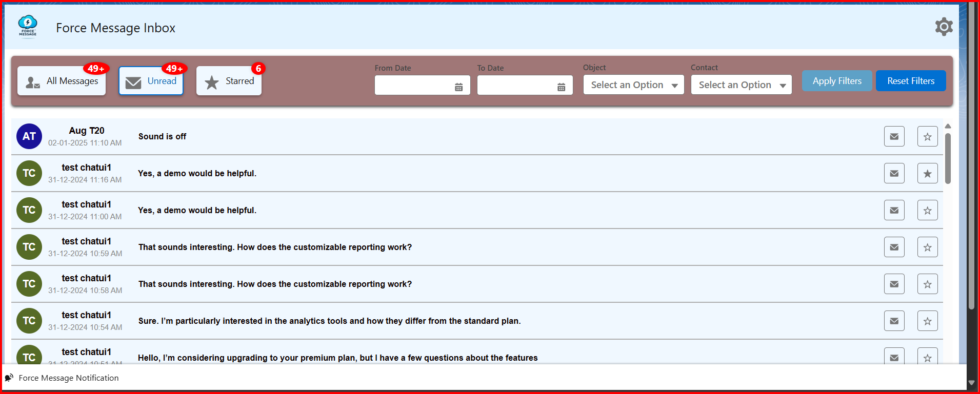Click envelope icon for the 10:59 AM message

tap(894, 247)
